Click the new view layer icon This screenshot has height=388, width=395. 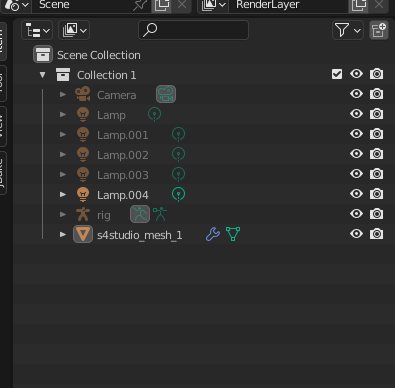click(359, 5)
